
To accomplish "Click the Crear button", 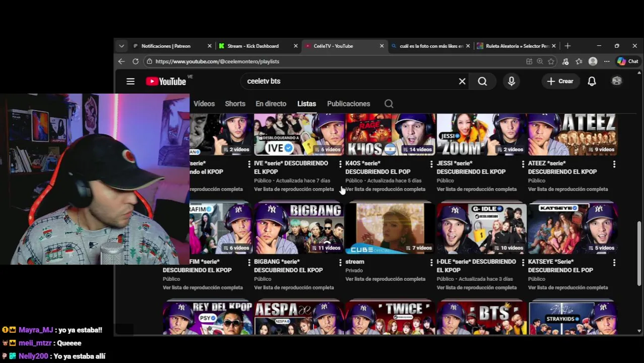I will 560,81.
